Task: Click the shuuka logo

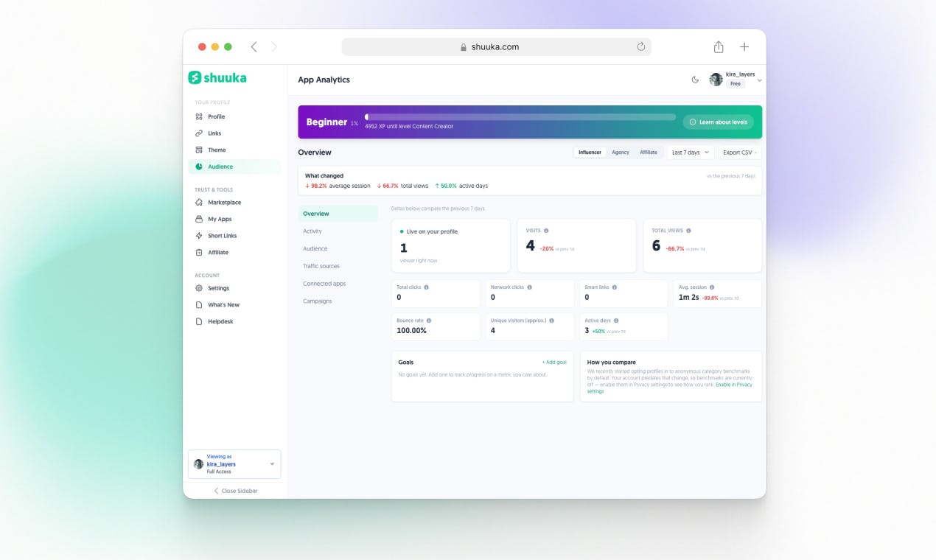Action: 217,77
